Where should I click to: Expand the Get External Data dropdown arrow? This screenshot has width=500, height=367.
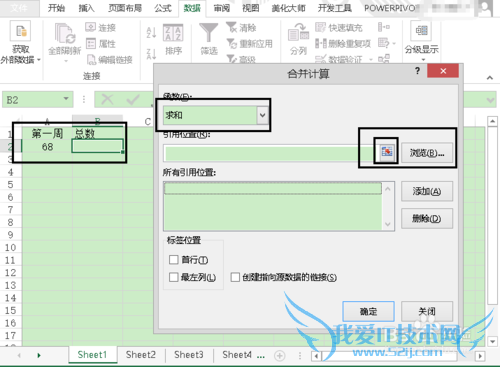pos(39,60)
